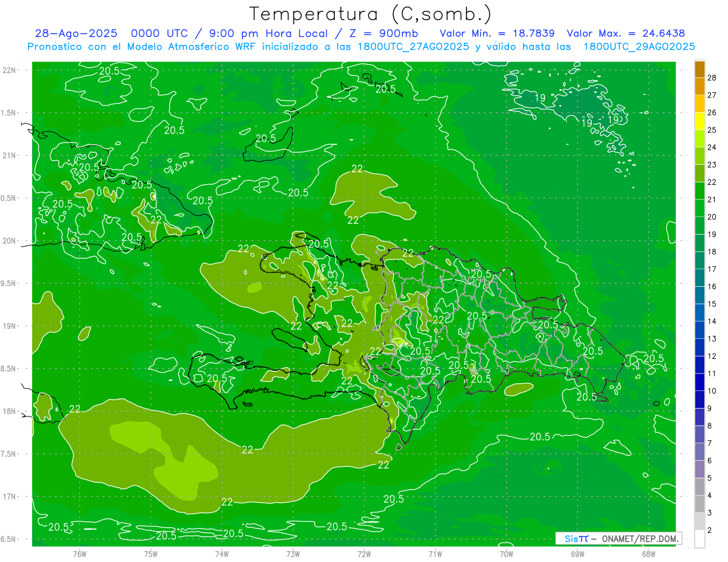Click the 'Pronóstico con el Modelo Atmosférico WRF' line
This screenshot has height=562, width=728.
click(x=143, y=47)
